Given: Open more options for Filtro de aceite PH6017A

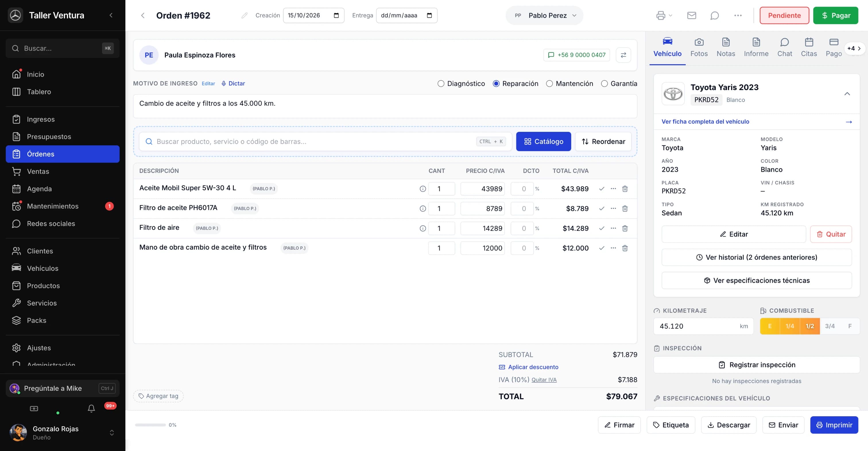Looking at the screenshot, I should (x=613, y=209).
